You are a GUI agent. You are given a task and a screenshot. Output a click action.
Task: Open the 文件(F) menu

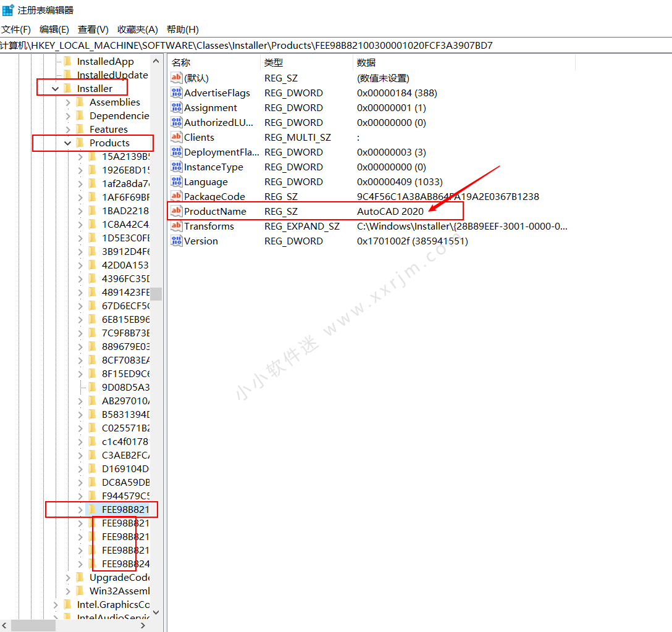16,30
